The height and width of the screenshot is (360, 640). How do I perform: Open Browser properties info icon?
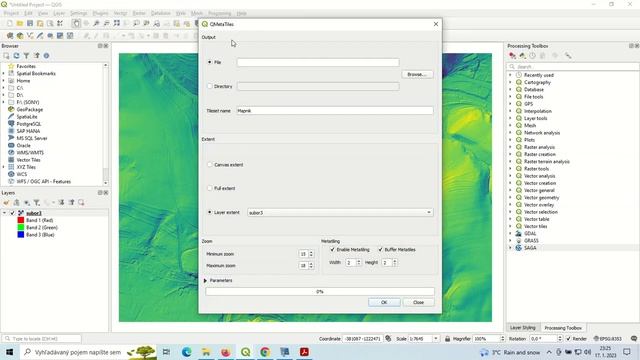coord(47,56)
